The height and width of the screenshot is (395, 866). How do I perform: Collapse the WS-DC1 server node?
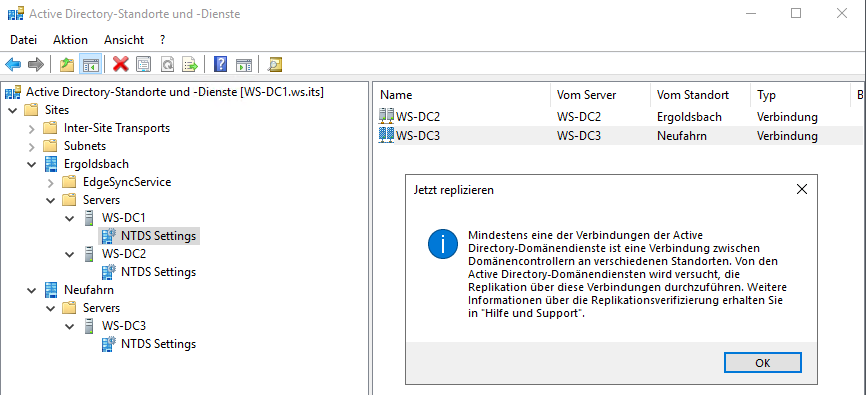[x=69, y=218]
